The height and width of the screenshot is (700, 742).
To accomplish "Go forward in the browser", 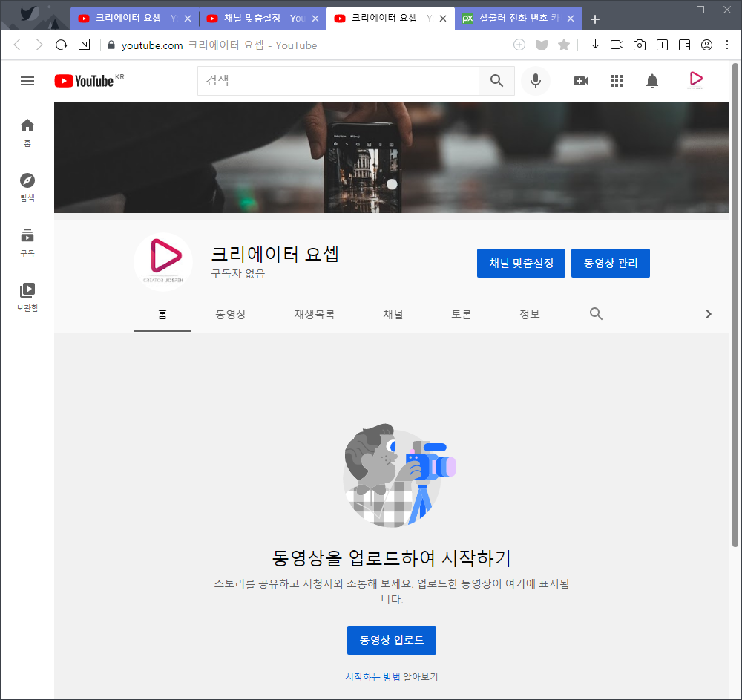I will pyautogui.click(x=39, y=45).
